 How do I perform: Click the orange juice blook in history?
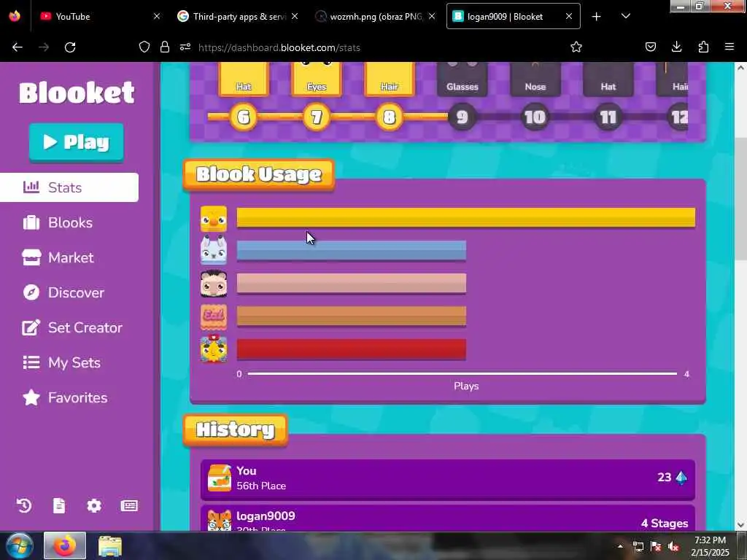220,478
